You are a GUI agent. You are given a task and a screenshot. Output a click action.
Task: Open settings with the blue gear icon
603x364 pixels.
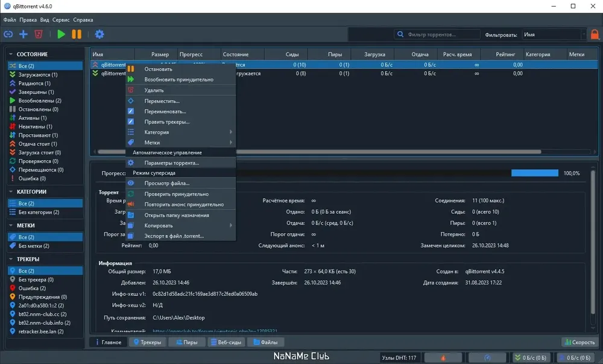(x=99, y=34)
